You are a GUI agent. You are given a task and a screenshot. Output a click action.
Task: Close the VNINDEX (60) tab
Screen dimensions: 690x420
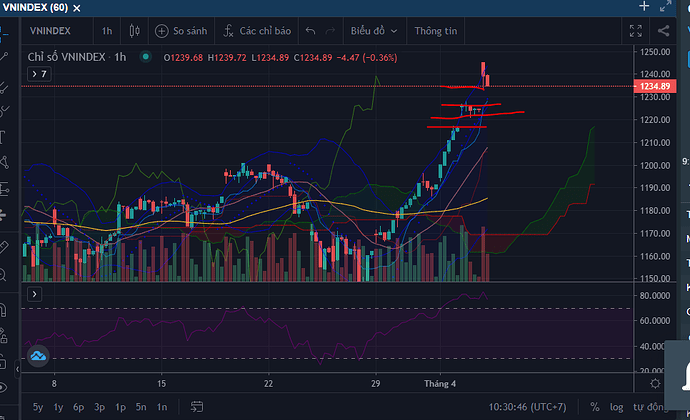click(x=75, y=6)
